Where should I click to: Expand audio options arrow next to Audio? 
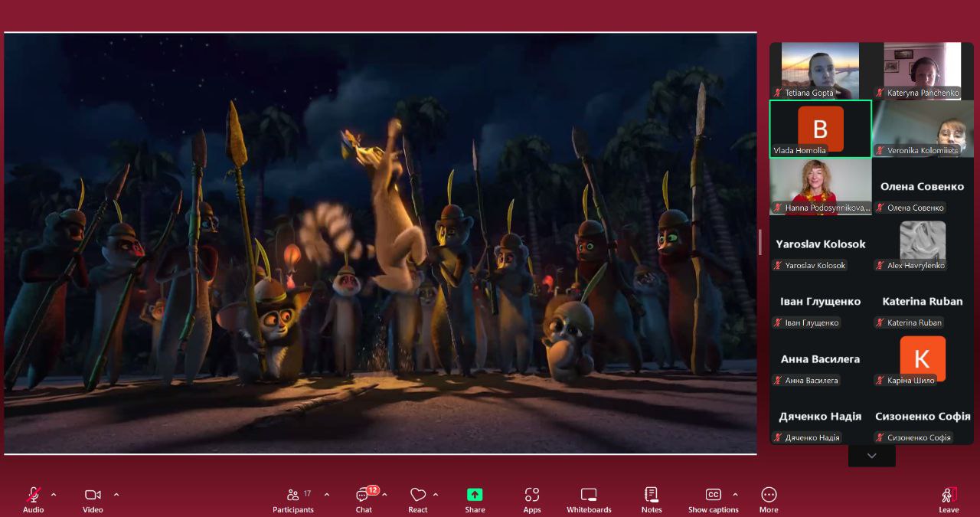coord(54,495)
